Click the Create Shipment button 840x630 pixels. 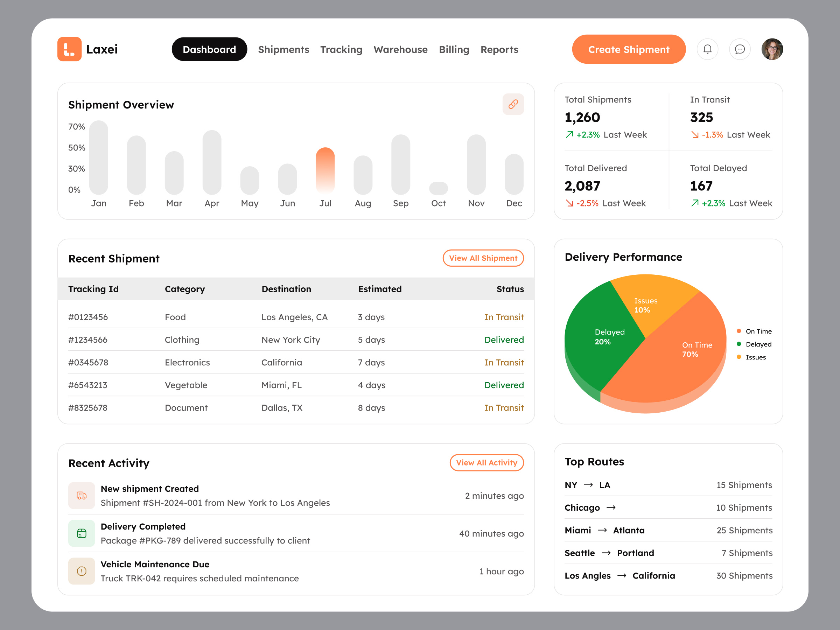(x=629, y=49)
